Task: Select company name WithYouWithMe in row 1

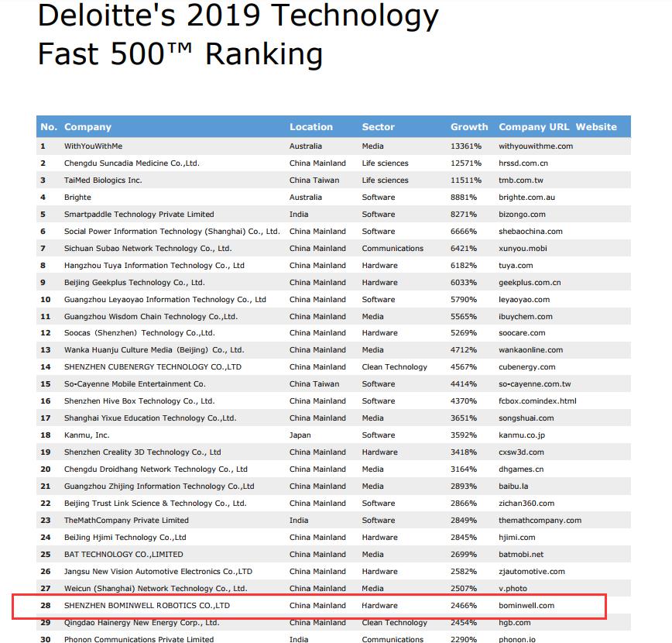Action: [93, 146]
